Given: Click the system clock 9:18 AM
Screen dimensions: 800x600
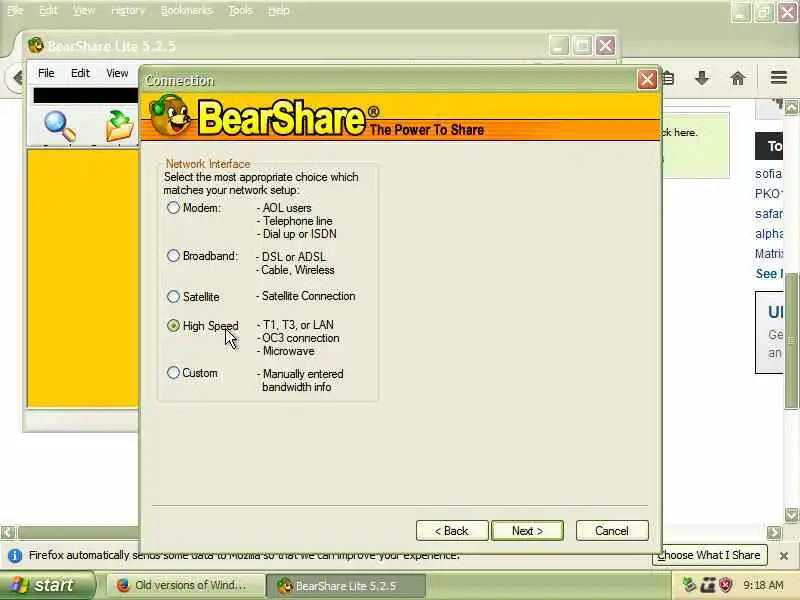Looking at the screenshot, I should coord(763,585).
